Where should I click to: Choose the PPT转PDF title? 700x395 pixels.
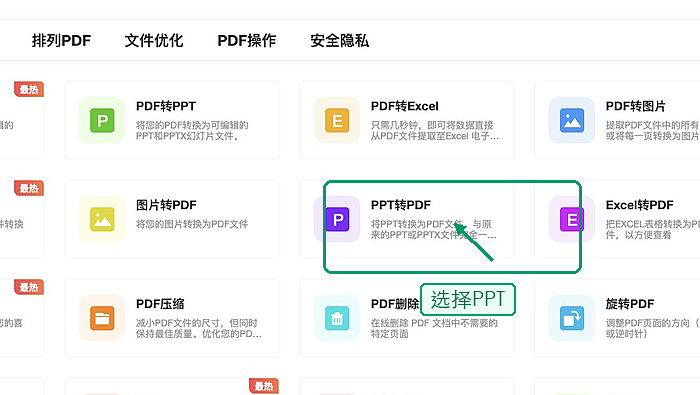(x=401, y=205)
